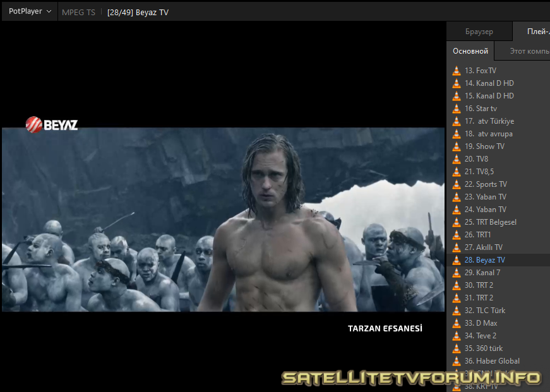Click the cone icon beside 33. D Max

coord(457,323)
